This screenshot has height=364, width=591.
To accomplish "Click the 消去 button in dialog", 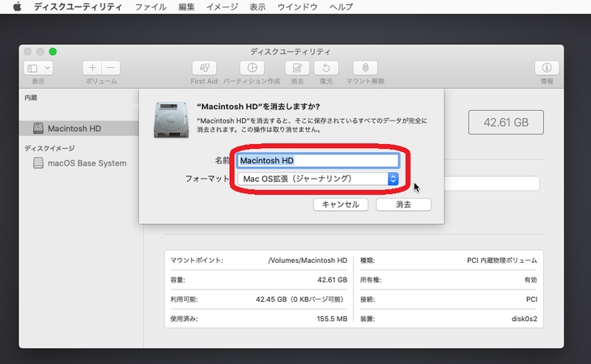I will [x=403, y=205].
